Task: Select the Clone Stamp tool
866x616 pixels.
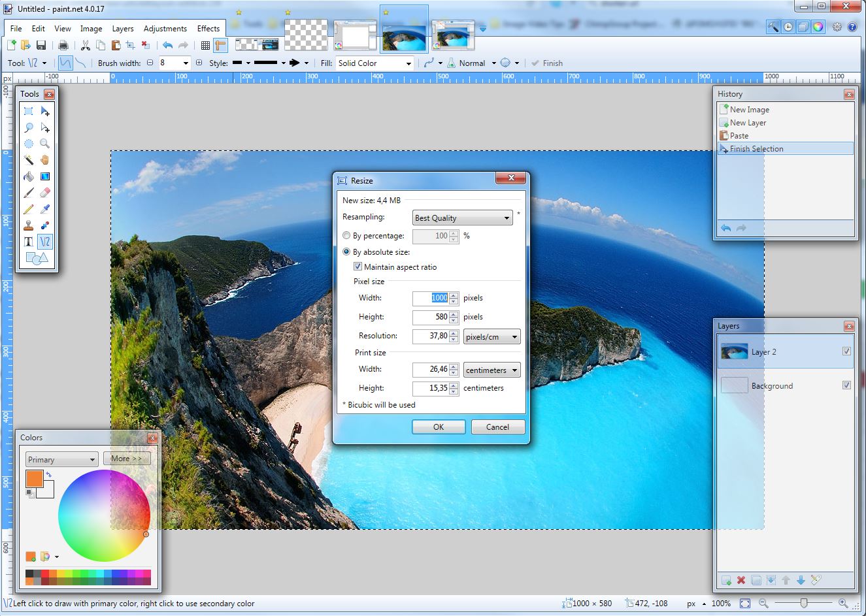Action: (x=29, y=225)
